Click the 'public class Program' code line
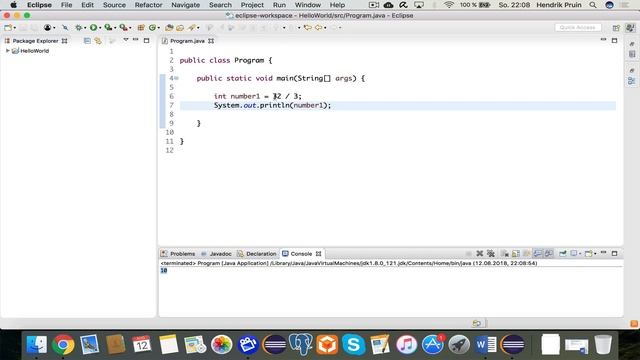 (x=226, y=60)
